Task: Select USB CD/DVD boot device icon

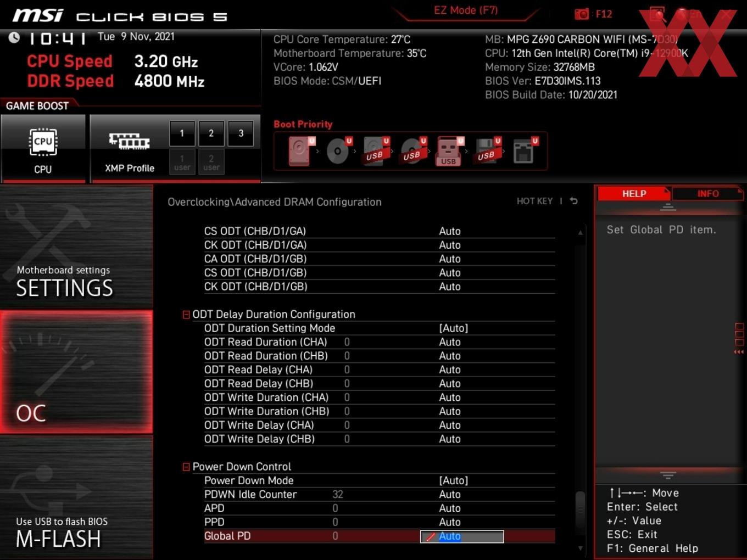Action: point(414,151)
